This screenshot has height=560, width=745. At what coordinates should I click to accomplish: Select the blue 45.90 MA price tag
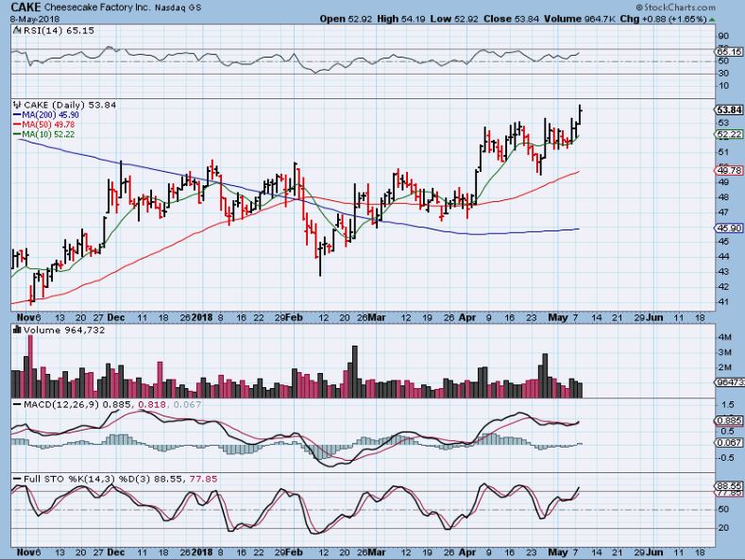pos(726,228)
